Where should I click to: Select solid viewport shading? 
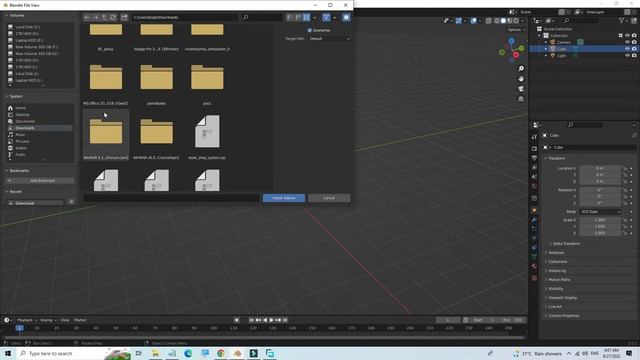[503, 20]
